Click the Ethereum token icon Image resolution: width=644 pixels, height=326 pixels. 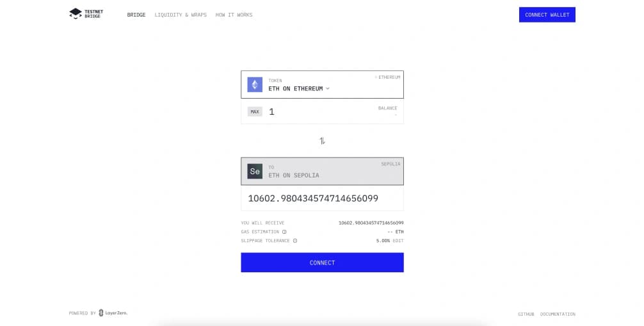[255, 85]
